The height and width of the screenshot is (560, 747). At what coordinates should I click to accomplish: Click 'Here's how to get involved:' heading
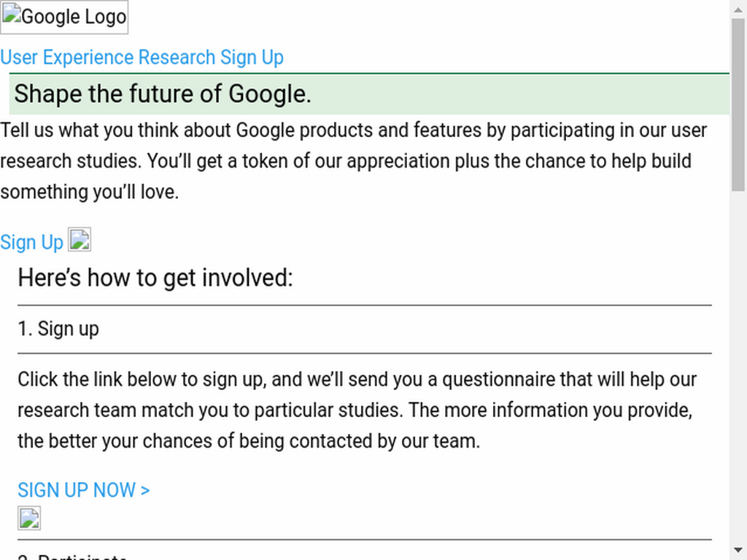pos(155,278)
